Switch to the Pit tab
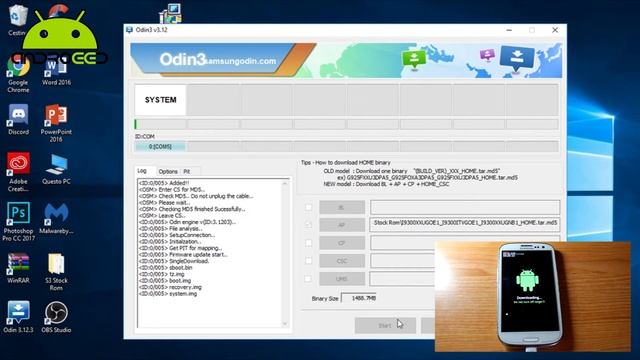This screenshot has width=640, height=360. coord(187,171)
